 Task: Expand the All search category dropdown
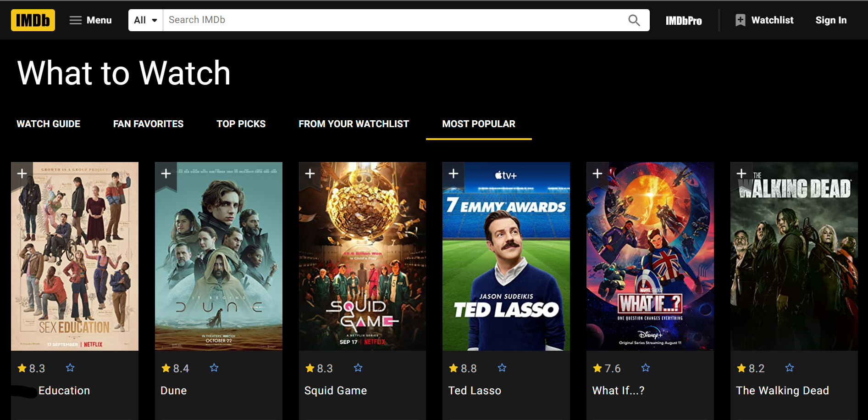tap(146, 20)
